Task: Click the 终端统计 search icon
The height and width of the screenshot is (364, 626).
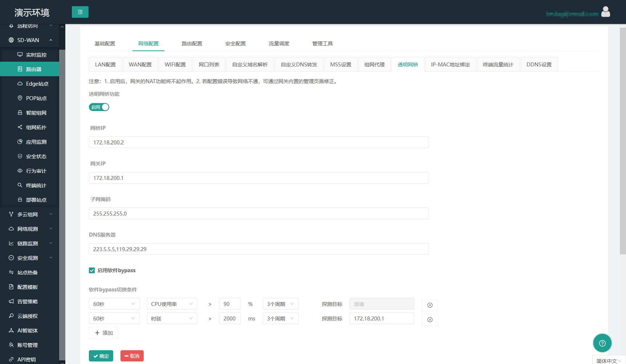Action: pyautogui.click(x=20, y=185)
